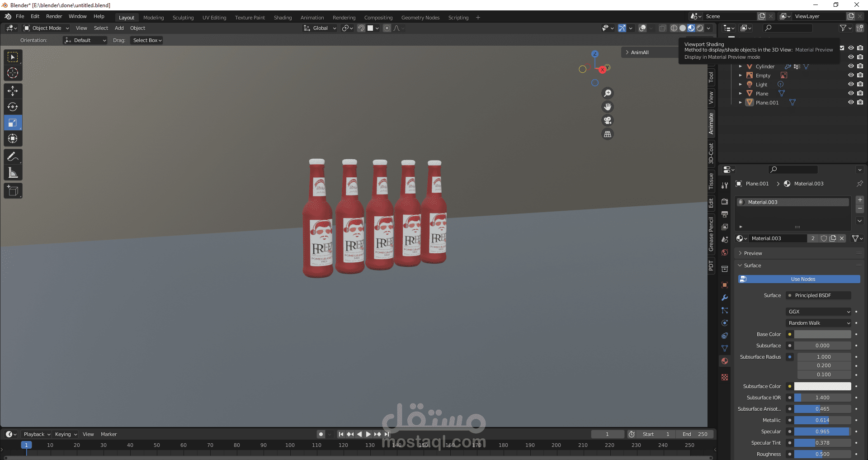Viewport: 868px width, 460px height.
Task: Add a material slot with the plus button
Action: [x=860, y=200]
